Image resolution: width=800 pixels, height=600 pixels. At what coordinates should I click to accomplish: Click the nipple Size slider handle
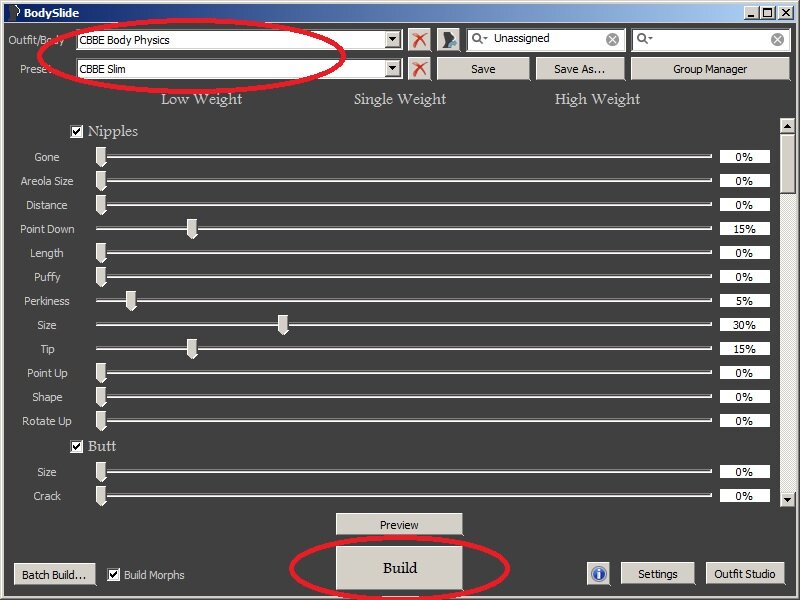(x=283, y=325)
